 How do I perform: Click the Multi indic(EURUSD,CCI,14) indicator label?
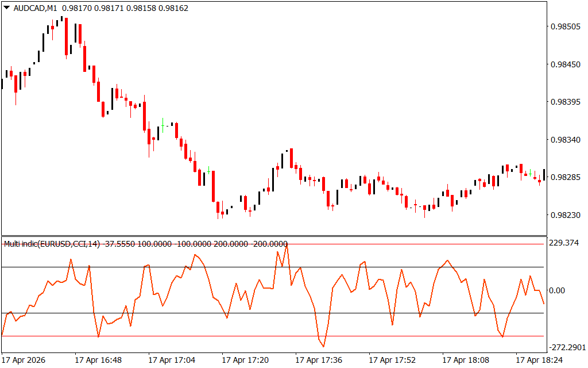tap(52, 244)
